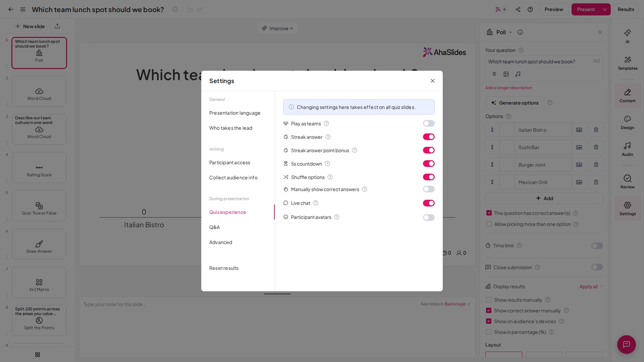Click the Preview button
Screen dimensions: 644x362
pyautogui.click(x=554, y=9)
